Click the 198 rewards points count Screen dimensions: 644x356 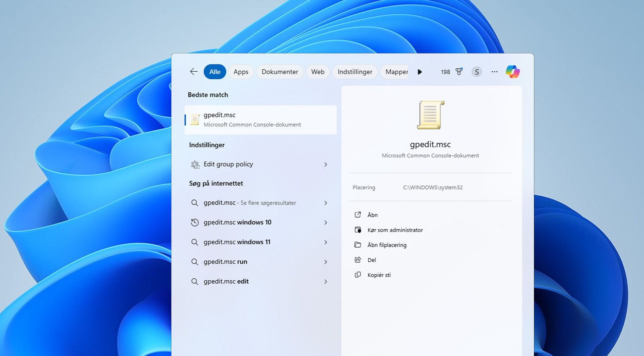point(445,72)
